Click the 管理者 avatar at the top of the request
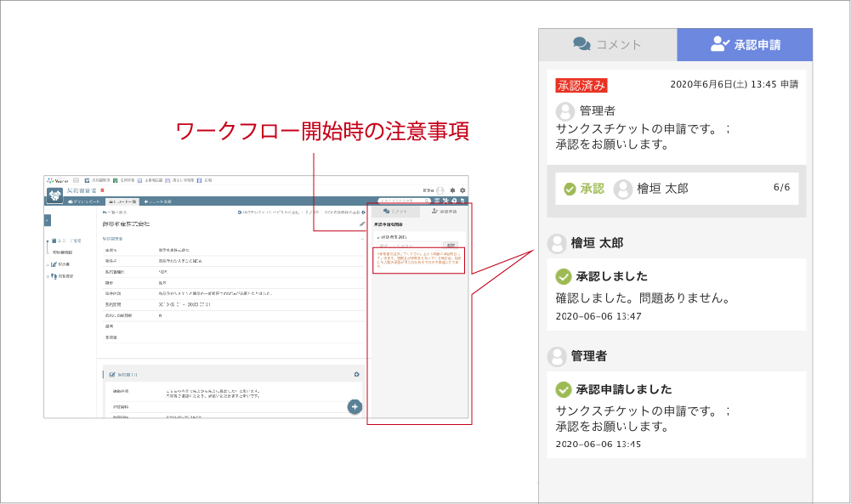 tap(564, 111)
